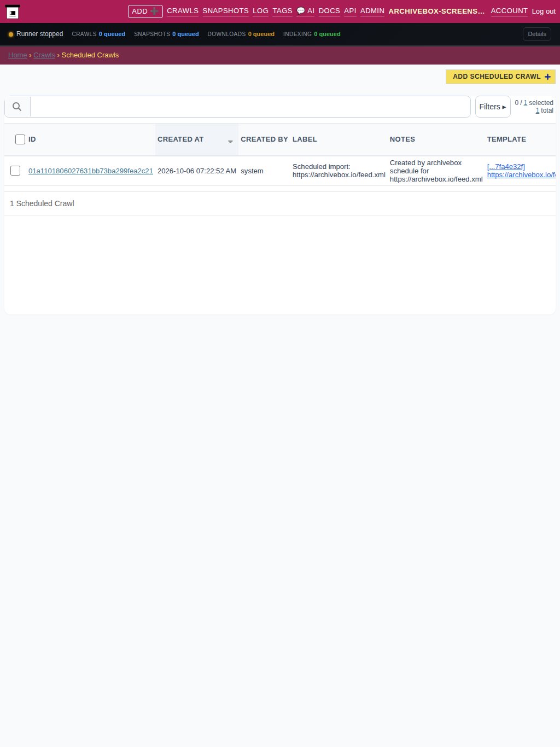
Task: Click the orange runner status dot
Action: point(10,34)
